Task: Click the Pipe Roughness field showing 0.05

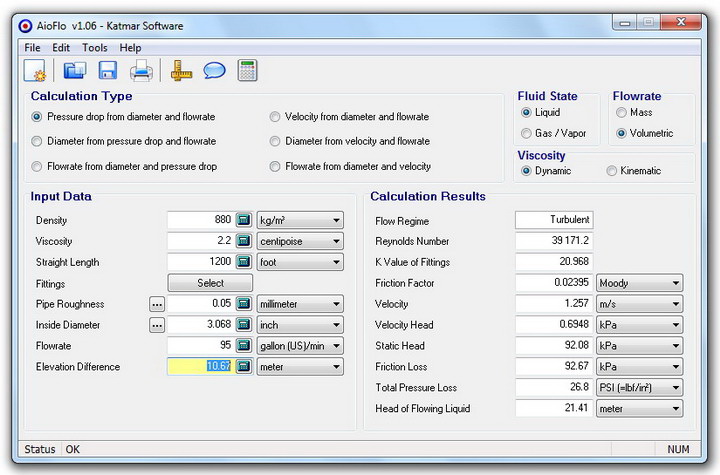Action: click(x=201, y=304)
